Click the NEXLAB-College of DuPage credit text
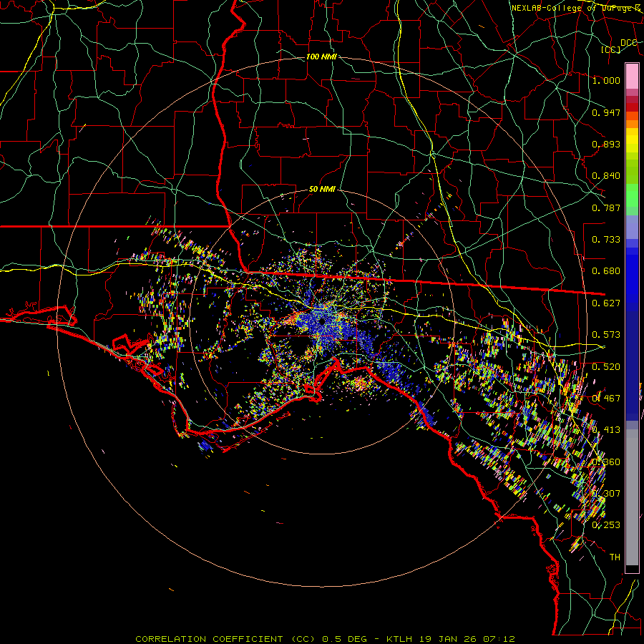Image resolution: width=644 pixels, height=644 pixels. point(577,8)
